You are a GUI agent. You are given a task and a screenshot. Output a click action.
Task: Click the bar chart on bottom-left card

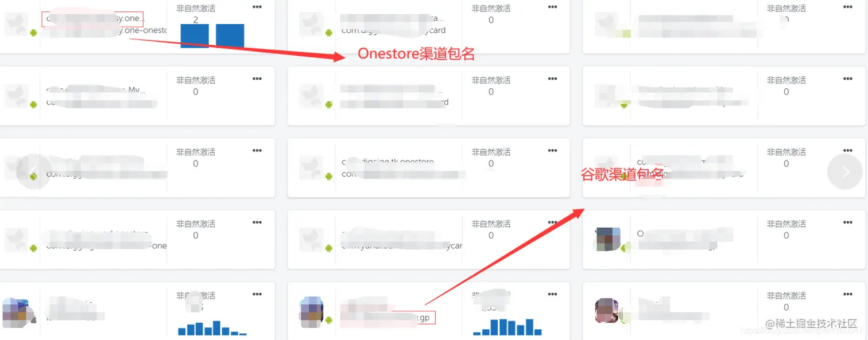pyautogui.click(x=212, y=327)
